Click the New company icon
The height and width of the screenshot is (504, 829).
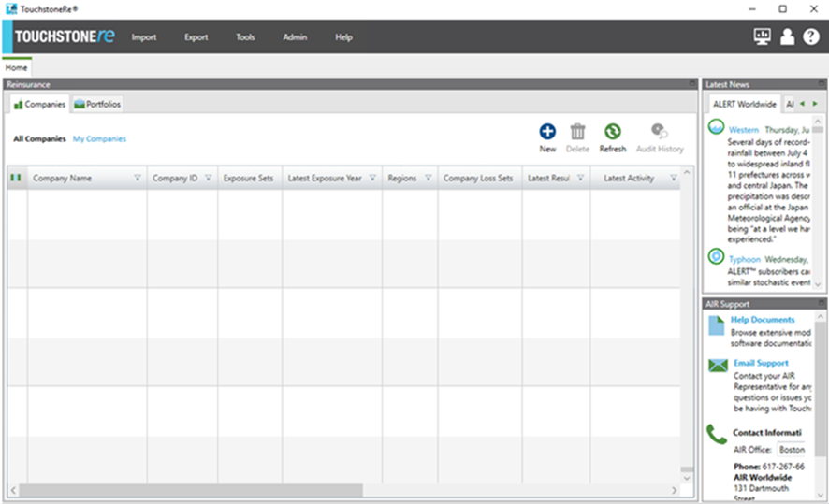point(547,132)
